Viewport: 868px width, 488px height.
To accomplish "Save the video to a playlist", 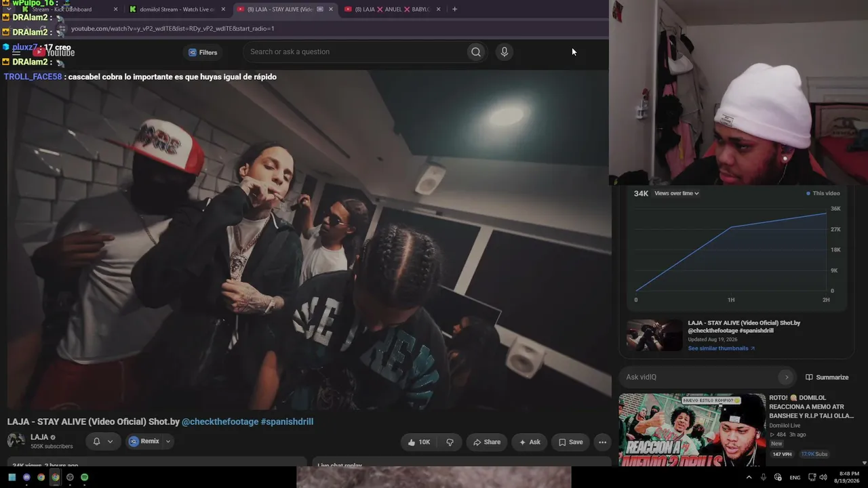I will pos(570,442).
